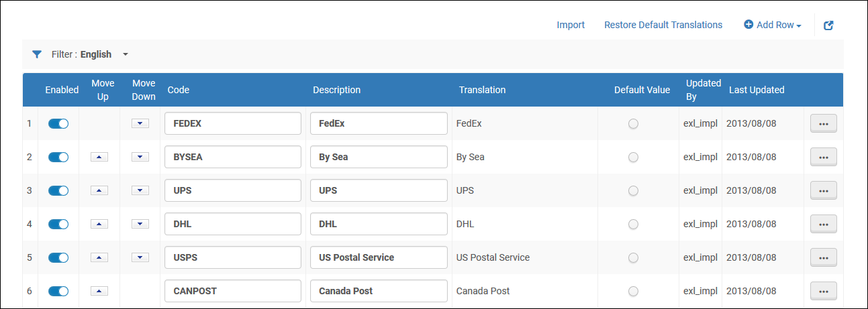Toggle off the UPS row enabled switch
868x309 pixels.
58,190
